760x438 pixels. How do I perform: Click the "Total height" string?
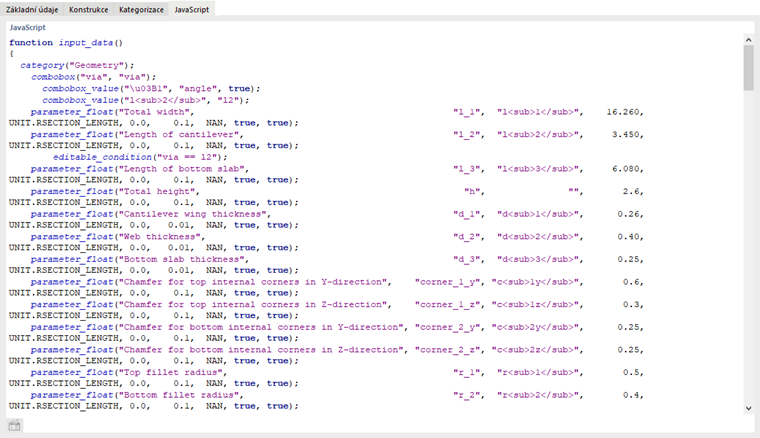click(157, 191)
